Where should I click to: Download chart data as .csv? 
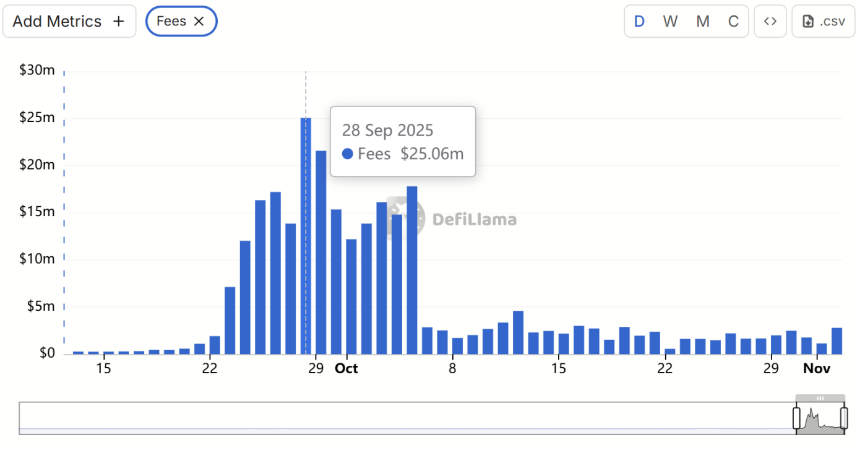pyautogui.click(x=823, y=21)
